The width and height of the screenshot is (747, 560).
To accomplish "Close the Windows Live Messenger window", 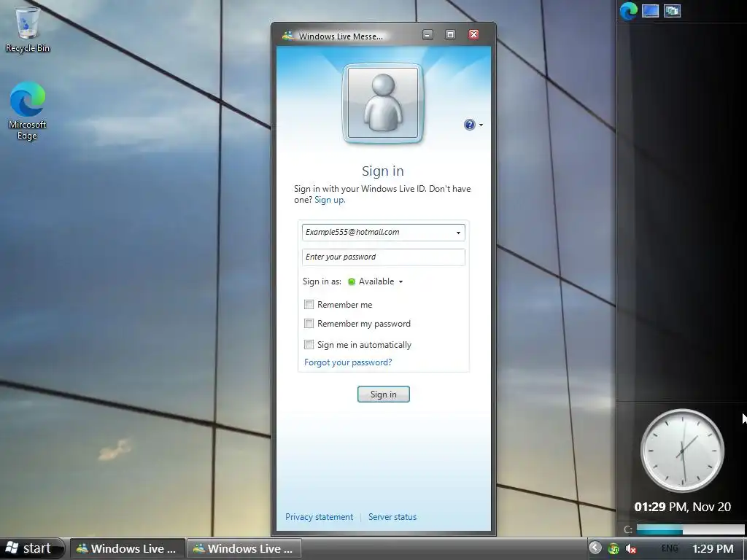I will coord(473,35).
